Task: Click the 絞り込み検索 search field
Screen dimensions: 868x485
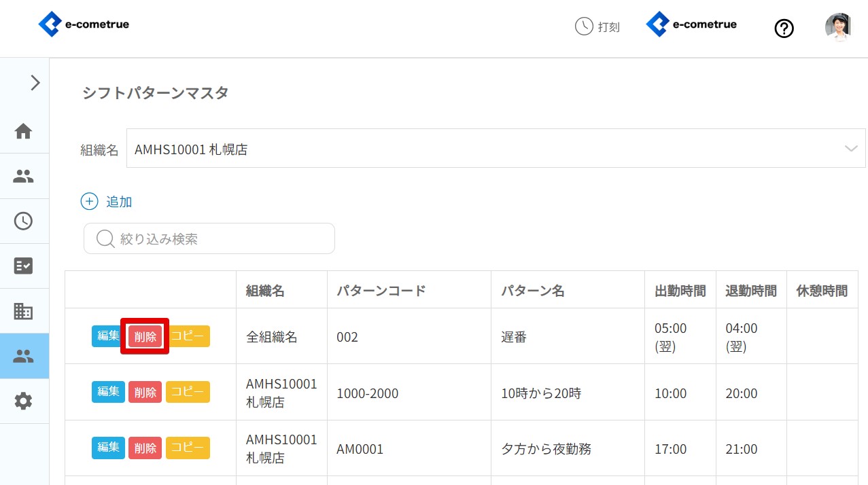Action: [x=209, y=238]
